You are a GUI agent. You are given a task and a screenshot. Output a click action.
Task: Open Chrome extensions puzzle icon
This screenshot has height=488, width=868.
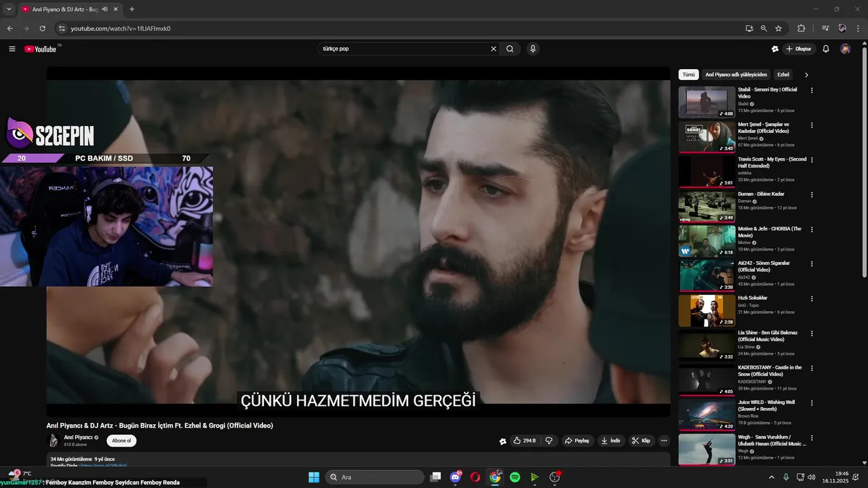pos(802,28)
